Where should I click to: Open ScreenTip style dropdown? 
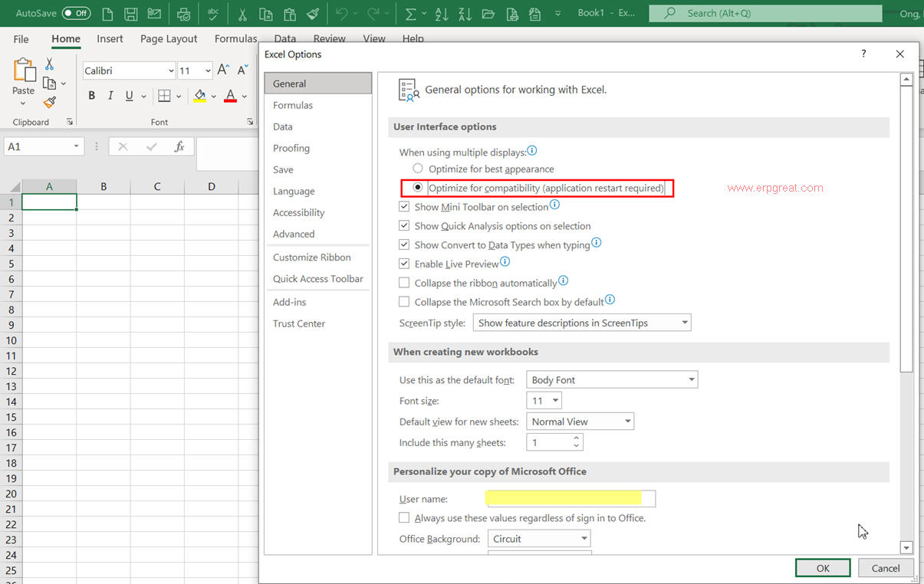pos(582,323)
